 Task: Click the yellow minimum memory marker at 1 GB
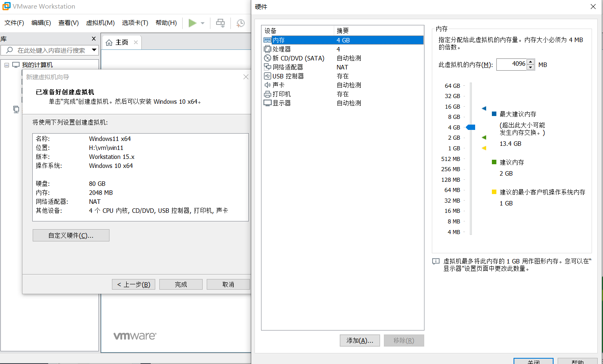pyautogui.click(x=484, y=148)
